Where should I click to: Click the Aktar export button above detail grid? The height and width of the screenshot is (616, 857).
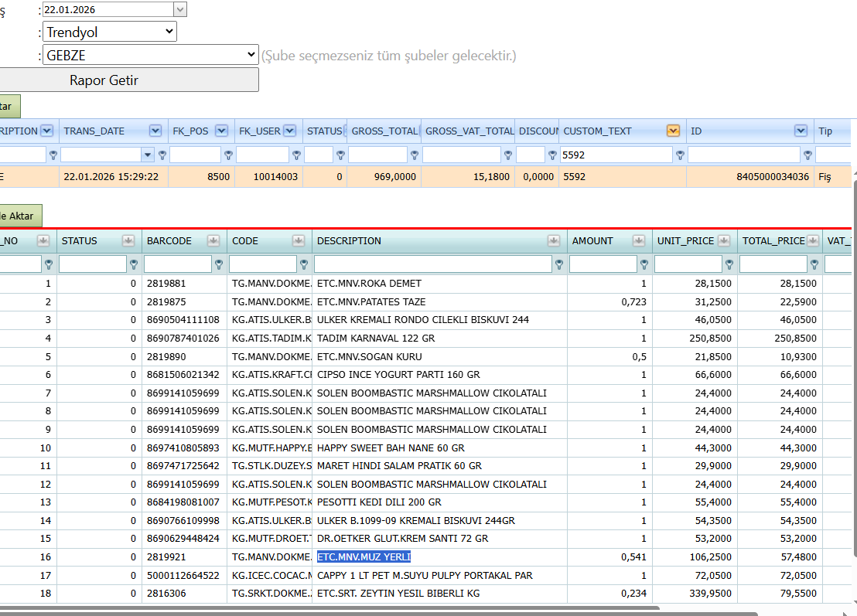21,216
